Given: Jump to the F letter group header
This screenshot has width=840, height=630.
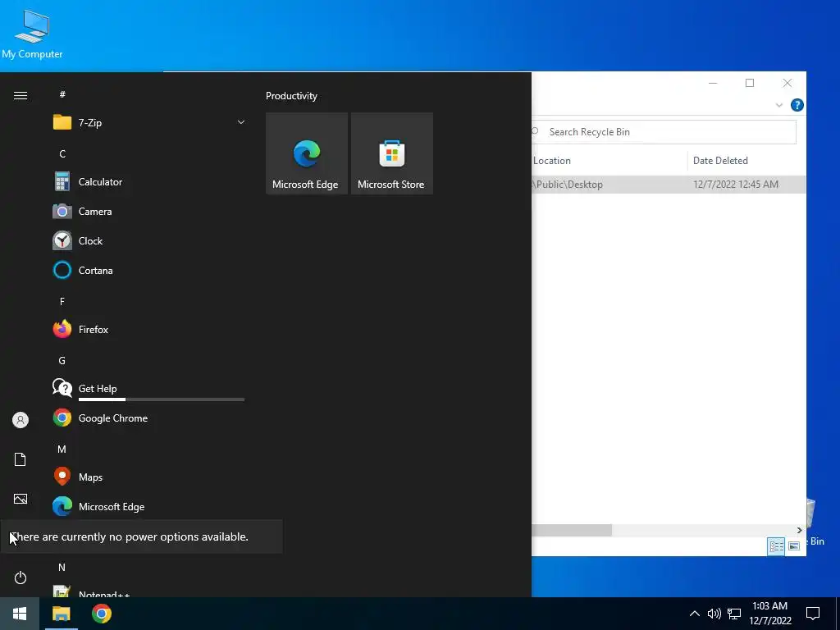Looking at the screenshot, I should (x=62, y=302).
